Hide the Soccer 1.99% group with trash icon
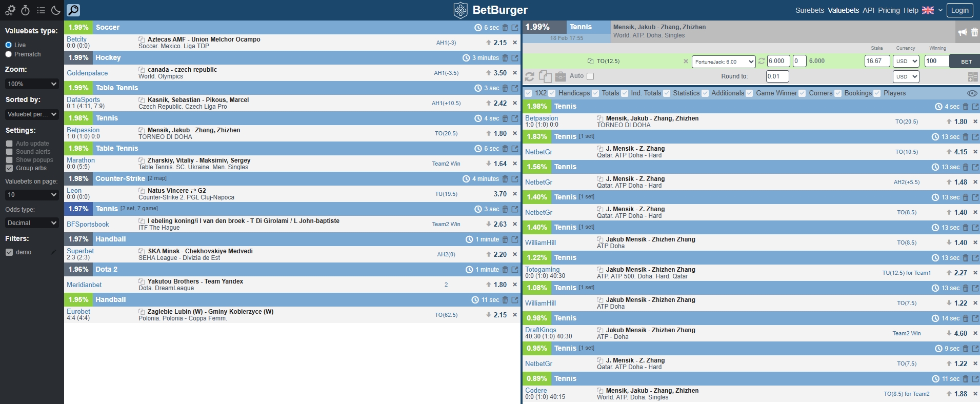980x404 pixels. (505, 28)
